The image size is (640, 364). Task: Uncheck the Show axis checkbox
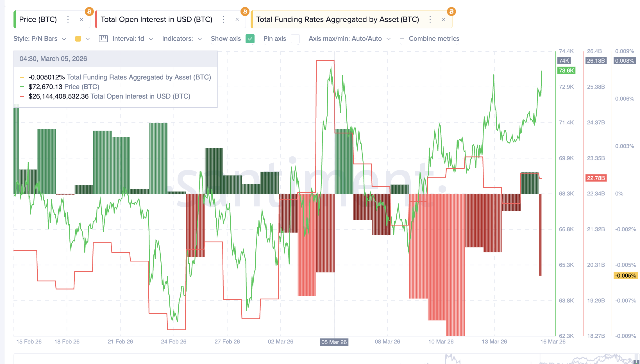pos(250,39)
